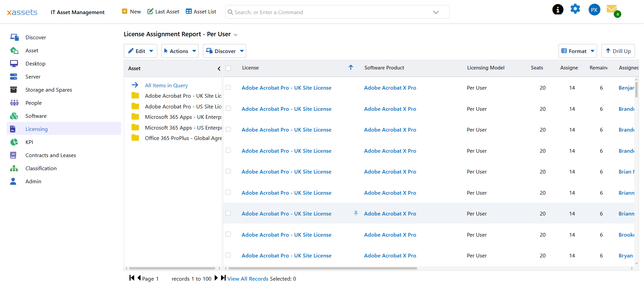Click the Admin person icon
Viewport: 644px width, 290px height.
tap(13, 181)
